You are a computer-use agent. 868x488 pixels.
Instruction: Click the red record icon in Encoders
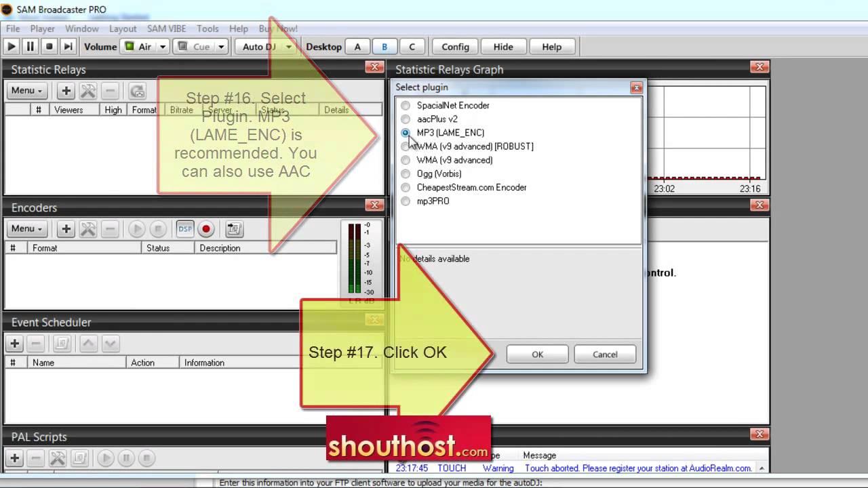(206, 228)
